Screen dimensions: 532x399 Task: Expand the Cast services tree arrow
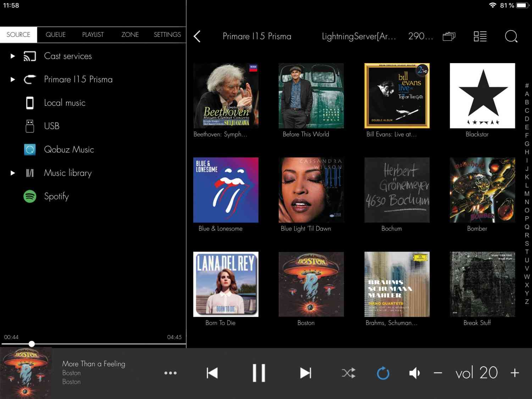[x=13, y=56]
